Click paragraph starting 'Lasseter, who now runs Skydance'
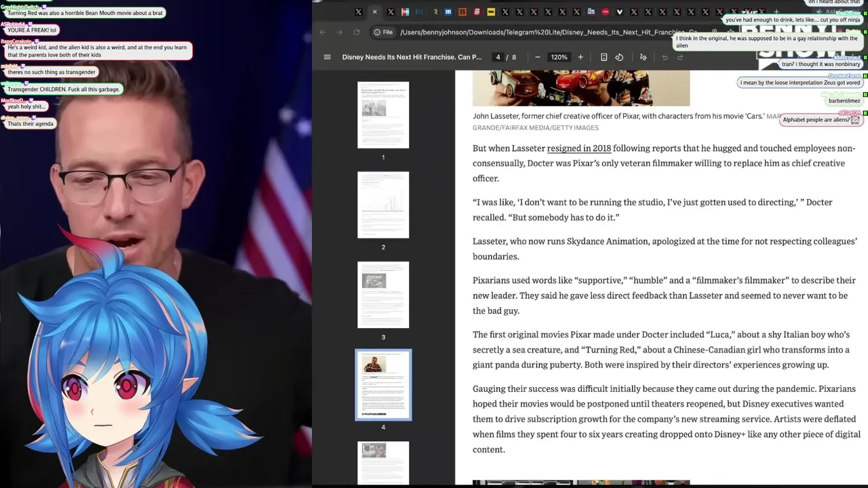The image size is (868, 488). [x=665, y=249]
